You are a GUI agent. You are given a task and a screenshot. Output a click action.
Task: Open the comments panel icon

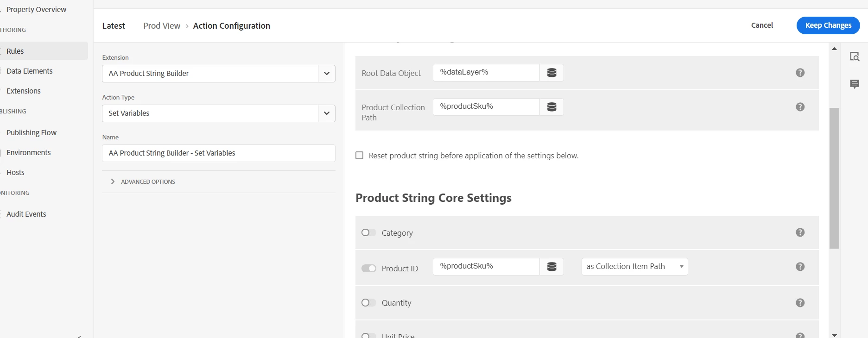(x=855, y=84)
